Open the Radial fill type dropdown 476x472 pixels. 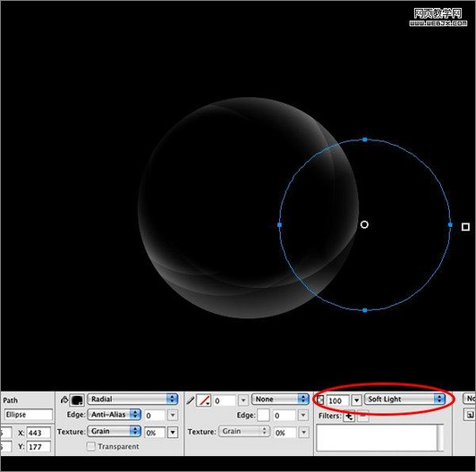132,399
